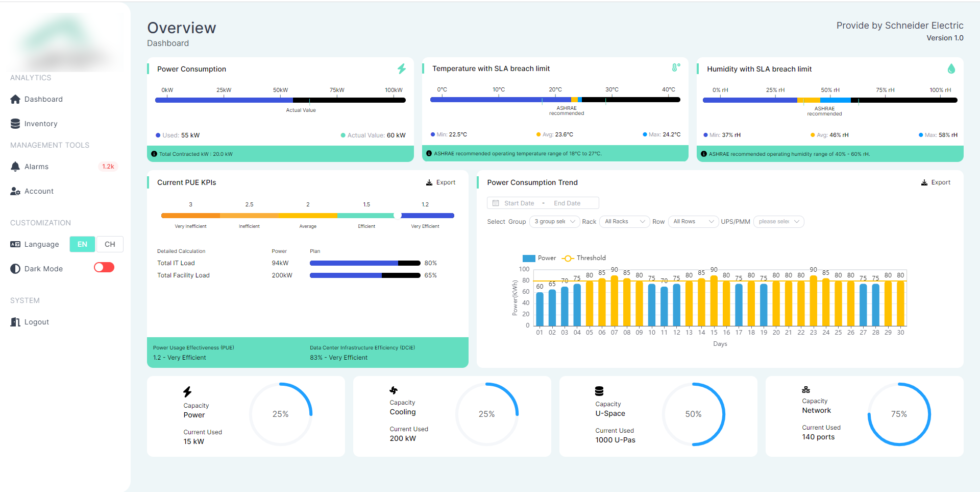Export the Power Consumption Trend chart

click(936, 182)
